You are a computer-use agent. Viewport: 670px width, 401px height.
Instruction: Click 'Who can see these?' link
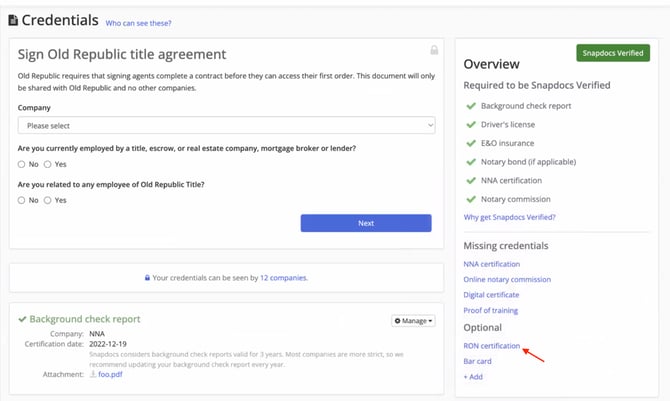click(x=139, y=21)
